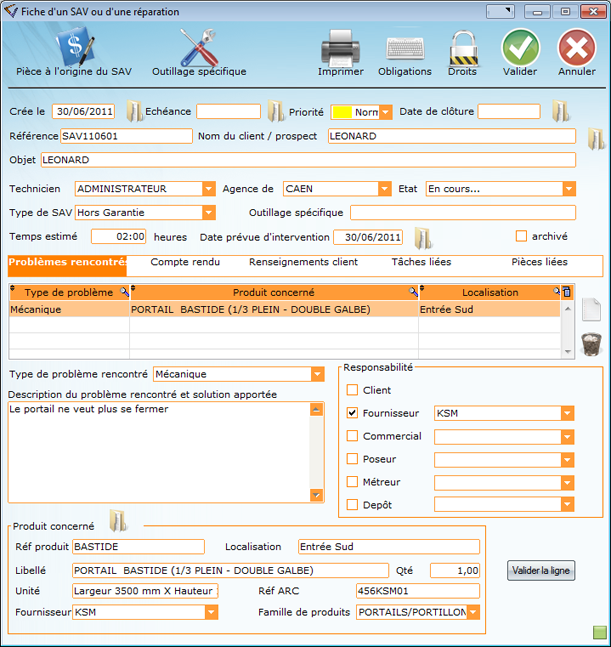The height and width of the screenshot is (647, 611).
Task: Open the Poseur name dropdown
Action: pyautogui.click(x=567, y=459)
